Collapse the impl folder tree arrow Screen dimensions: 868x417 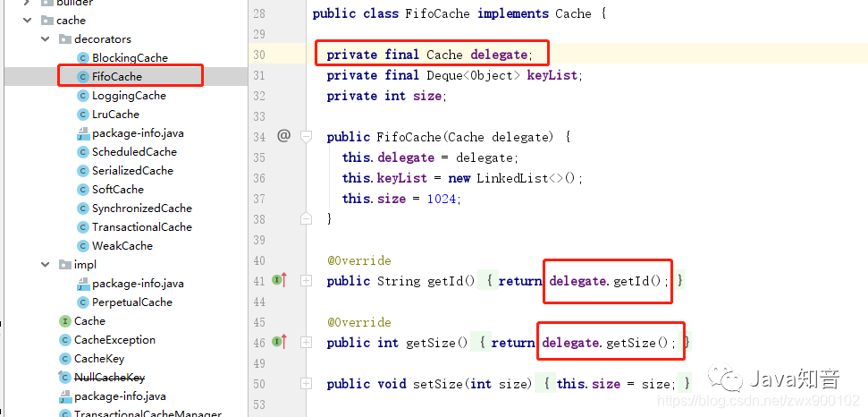45,265
